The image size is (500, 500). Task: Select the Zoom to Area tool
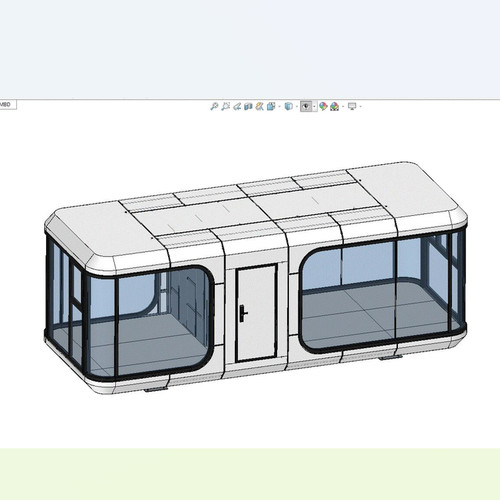(226, 106)
